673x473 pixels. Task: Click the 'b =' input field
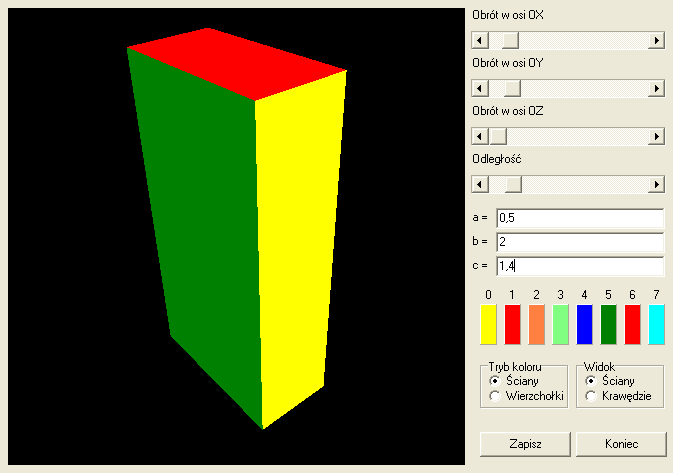(579, 242)
